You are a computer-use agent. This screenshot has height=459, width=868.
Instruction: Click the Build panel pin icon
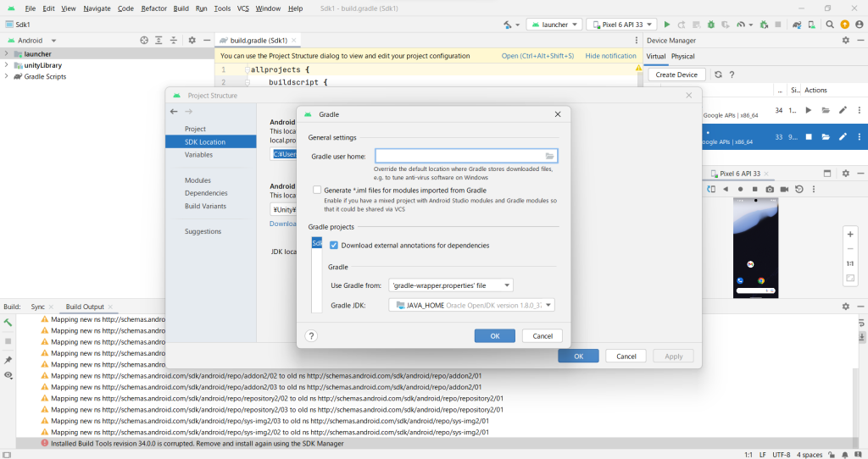pos(8,360)
